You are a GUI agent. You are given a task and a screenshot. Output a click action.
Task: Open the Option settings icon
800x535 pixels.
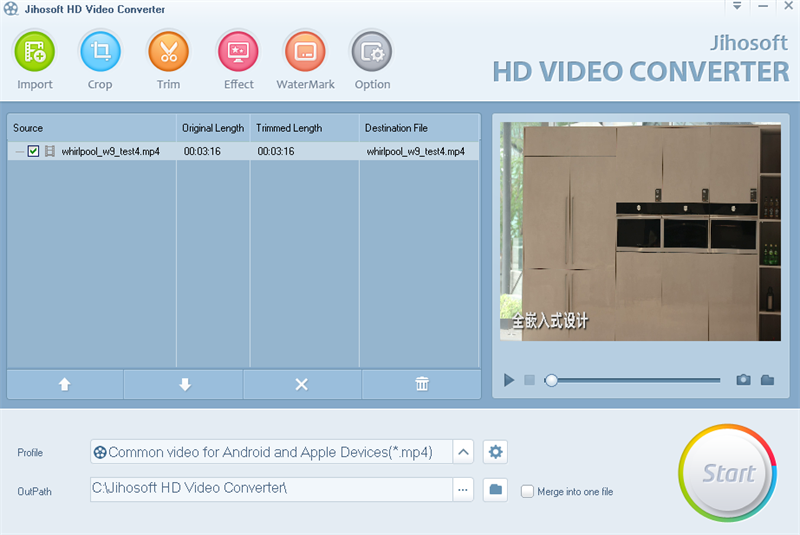(x=372, y=52)
